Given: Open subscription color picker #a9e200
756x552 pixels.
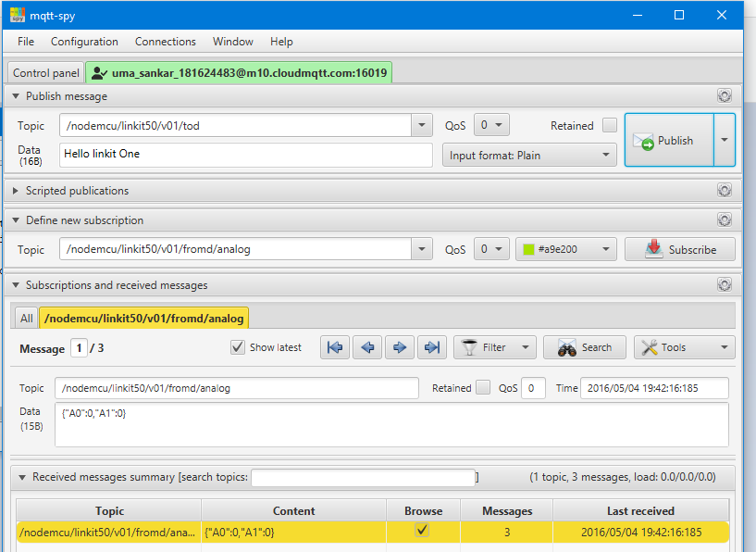Looking at the screenshot, I should click(x=566, y=249).
